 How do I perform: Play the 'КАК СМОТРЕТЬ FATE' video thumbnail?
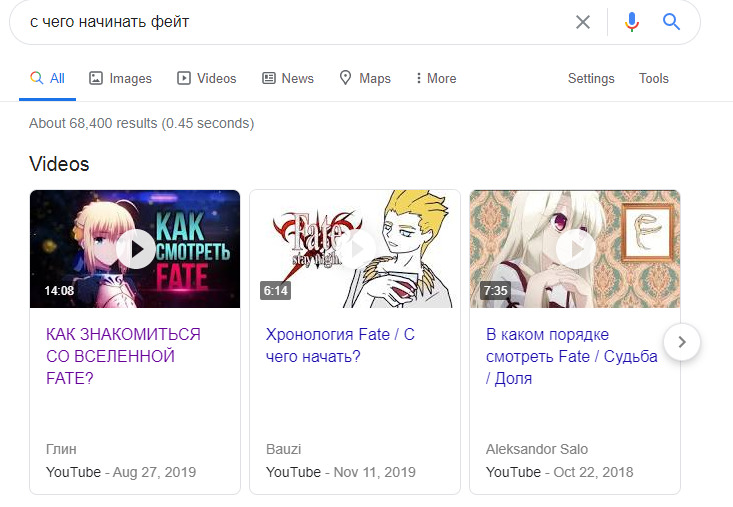[135, 249]
